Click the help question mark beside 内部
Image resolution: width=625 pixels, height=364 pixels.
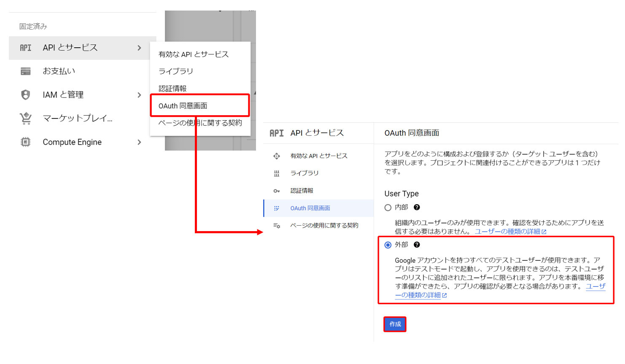(417, 207)
